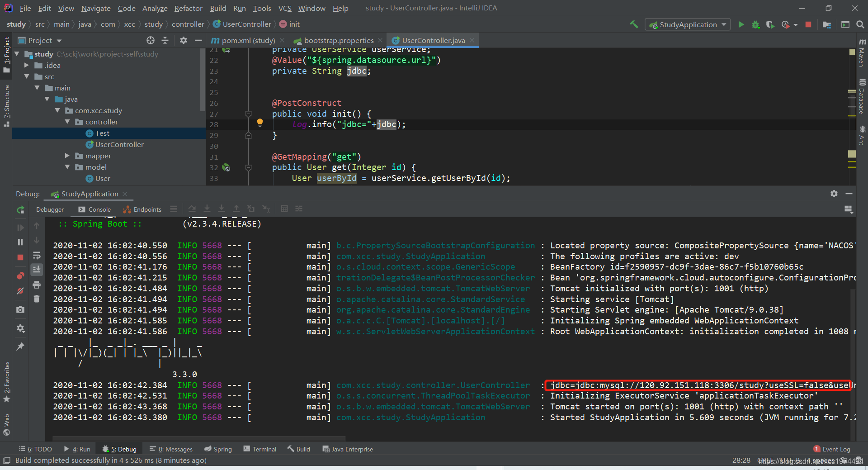Open Project panel settings gear
Image resolution: width=868 pixels, height=470 pixels.
coord(183,40)
